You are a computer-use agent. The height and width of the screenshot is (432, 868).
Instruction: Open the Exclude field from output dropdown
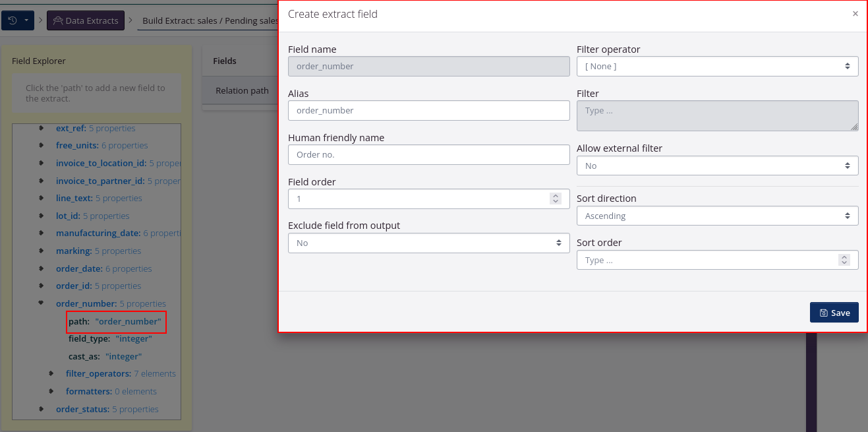point(428,243)
